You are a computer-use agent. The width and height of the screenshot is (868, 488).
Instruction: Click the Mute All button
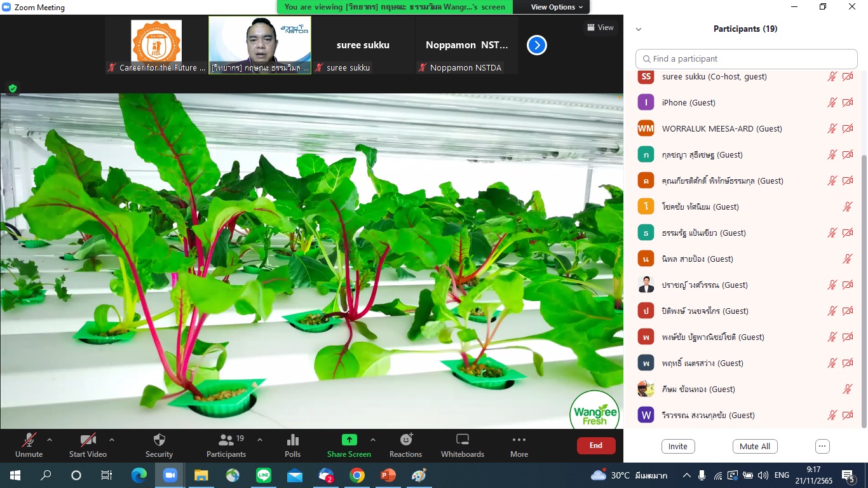pos(754,446)
